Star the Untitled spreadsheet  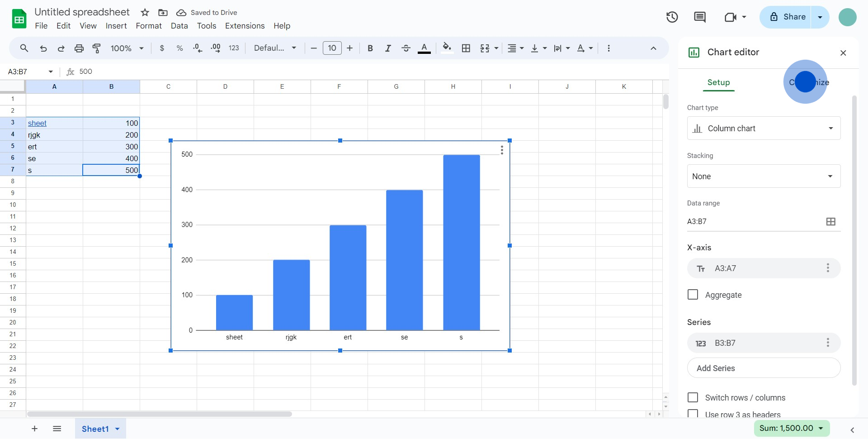[x=145, y=13]
